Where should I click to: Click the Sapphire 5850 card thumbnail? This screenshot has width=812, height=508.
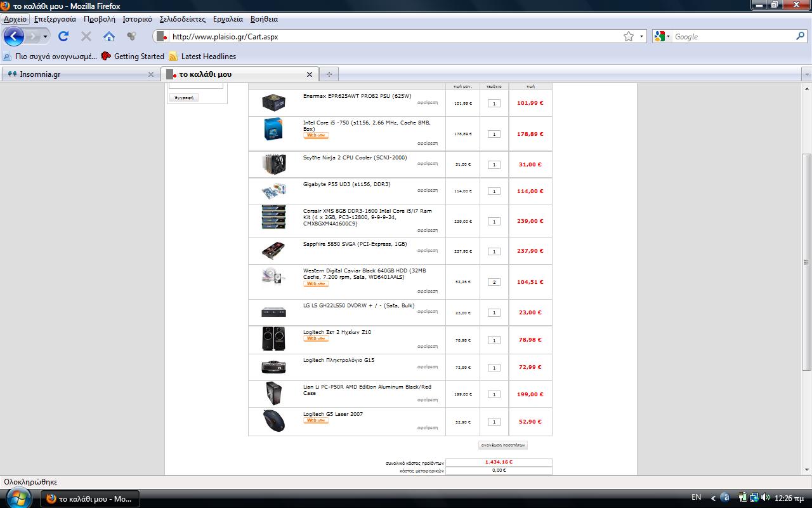(x=273, y=251)
